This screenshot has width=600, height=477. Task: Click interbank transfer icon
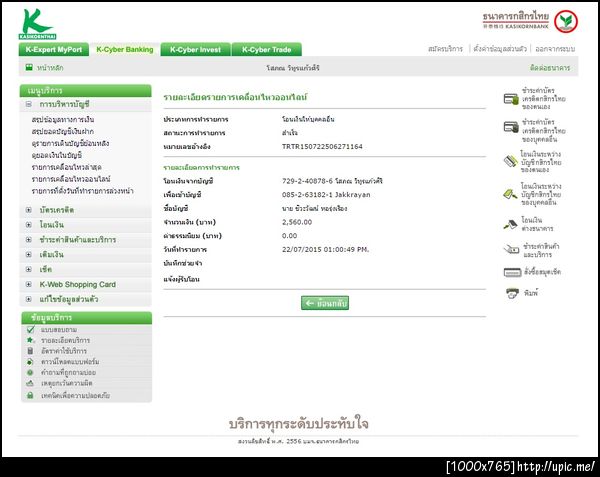coord(510,224)
